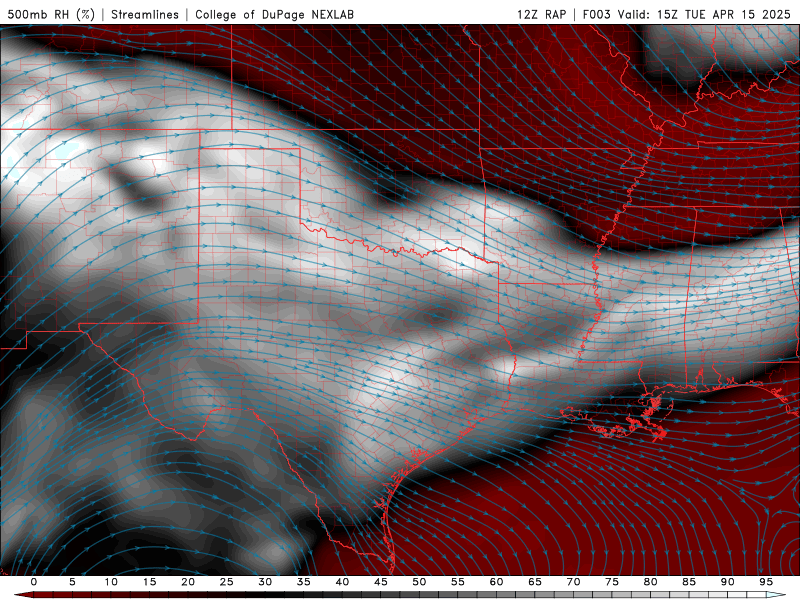Viewport: 800px width, 600px height.
Task: Click the '10' value on the color scale
Action: click(111, 582)
